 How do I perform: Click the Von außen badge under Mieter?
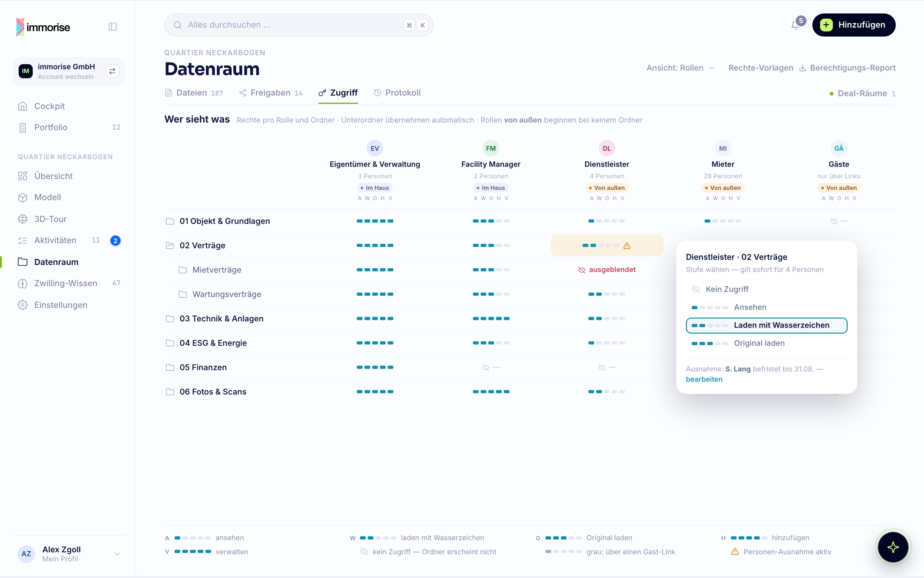pos(723,188)
